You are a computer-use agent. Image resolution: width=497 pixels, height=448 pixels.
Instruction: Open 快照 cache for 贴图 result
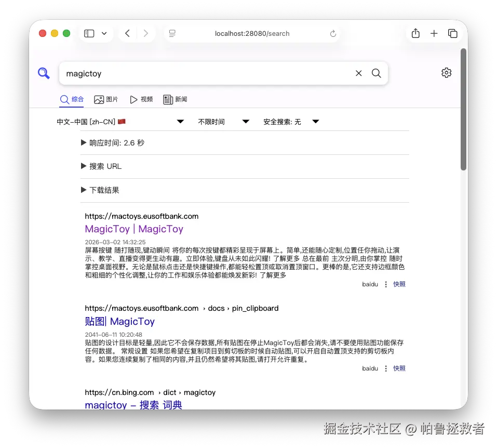tap(399, 368)
